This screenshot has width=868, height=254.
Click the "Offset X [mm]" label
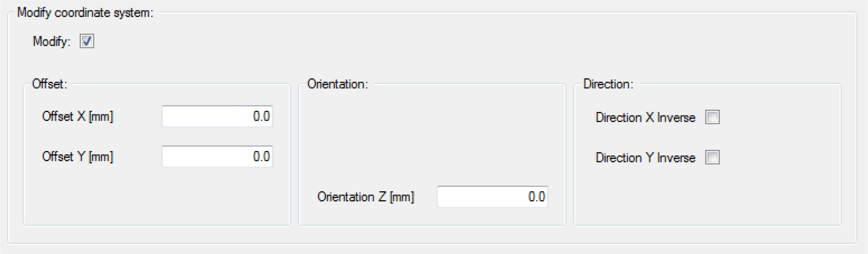click(x=77, y=117)
